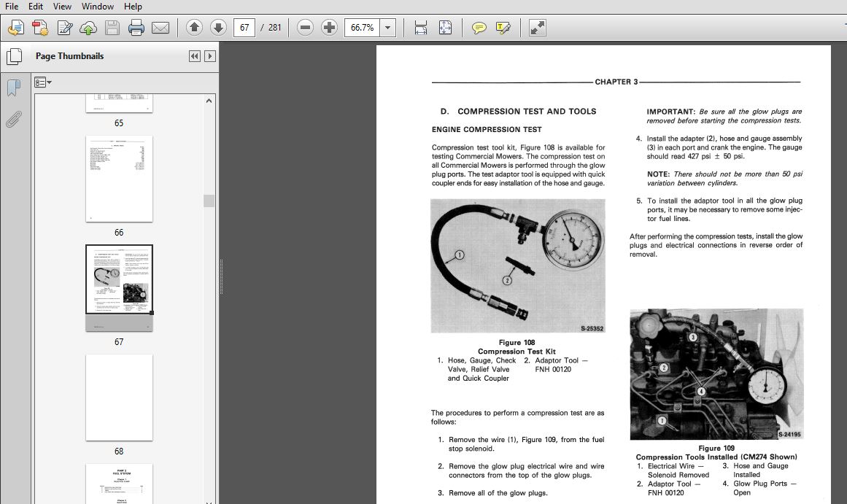Image resolution: width=847 pixels, height=504 pixels.
Task: Open the View menu
Action: tap(62, 7)
